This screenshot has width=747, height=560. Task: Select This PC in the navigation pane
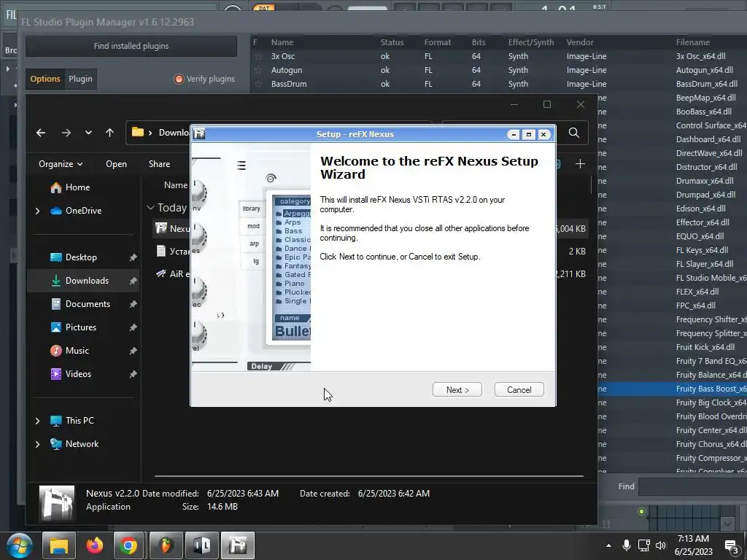(72, 421)
